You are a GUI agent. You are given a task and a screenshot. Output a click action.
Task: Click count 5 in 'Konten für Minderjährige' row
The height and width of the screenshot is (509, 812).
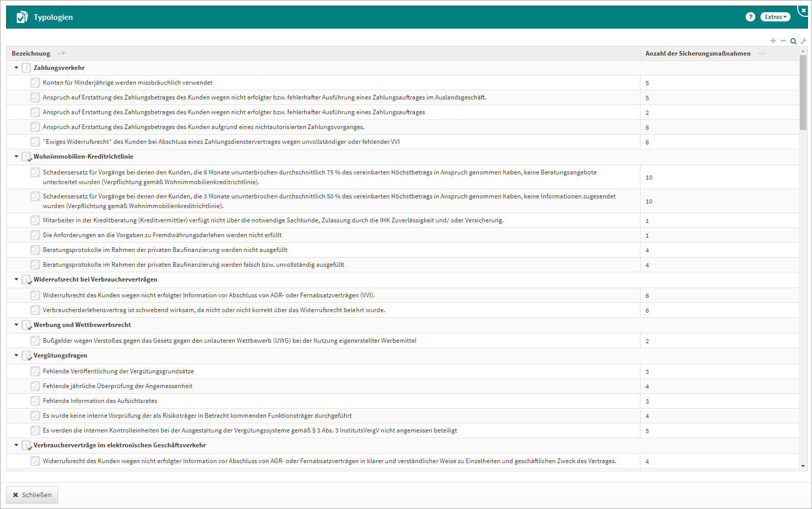tap(647, 83)
